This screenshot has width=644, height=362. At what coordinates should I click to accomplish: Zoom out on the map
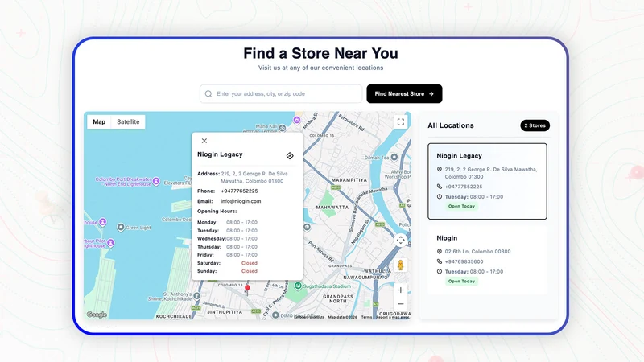[400, 304]
